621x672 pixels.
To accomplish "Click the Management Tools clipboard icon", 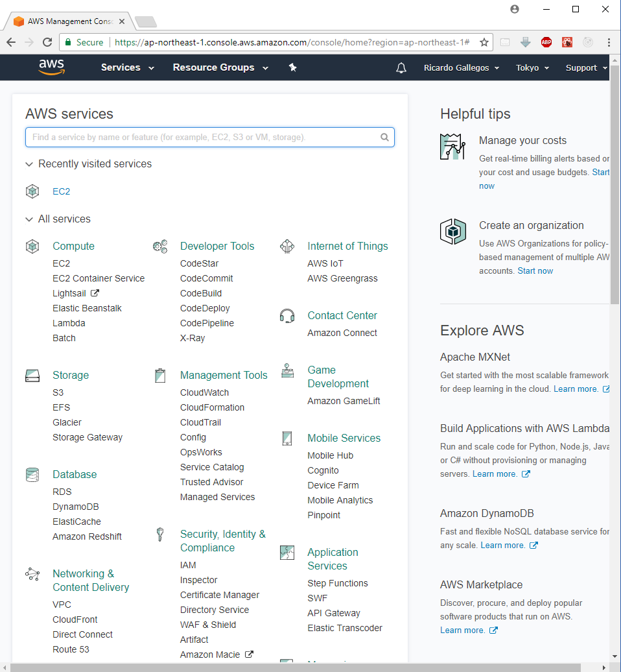I will (159, 376).
